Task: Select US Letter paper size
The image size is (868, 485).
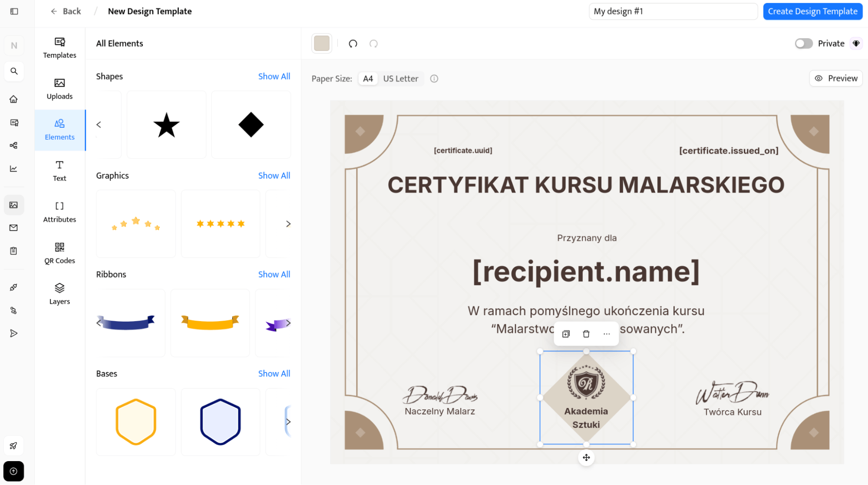Action: (400, 79)
